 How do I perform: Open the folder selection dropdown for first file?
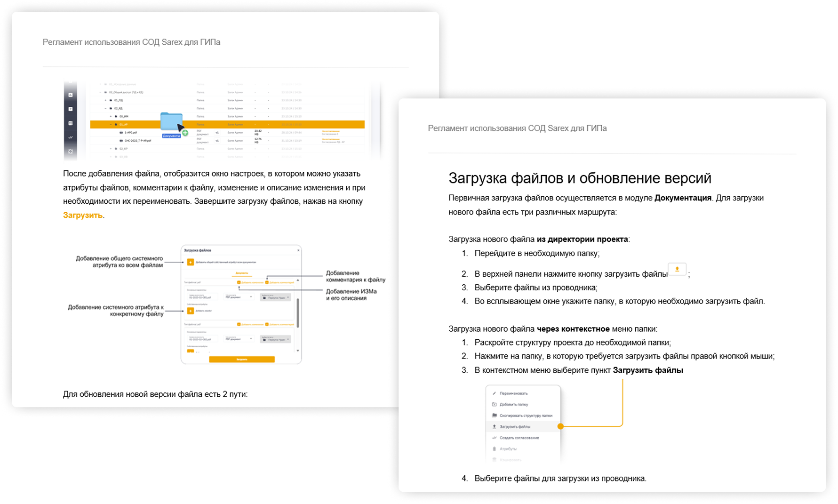tap(276, 297)
